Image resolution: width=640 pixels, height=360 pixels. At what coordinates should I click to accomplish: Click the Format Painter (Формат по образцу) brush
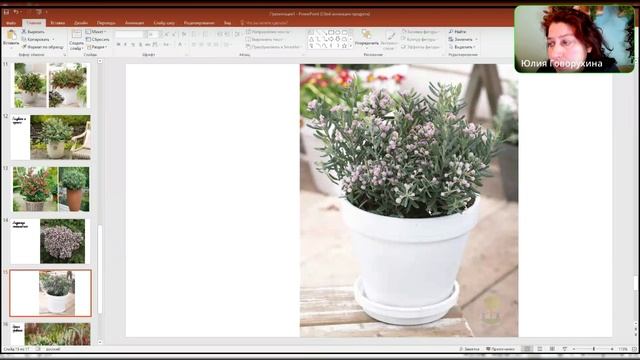click(x=43, y=47)
